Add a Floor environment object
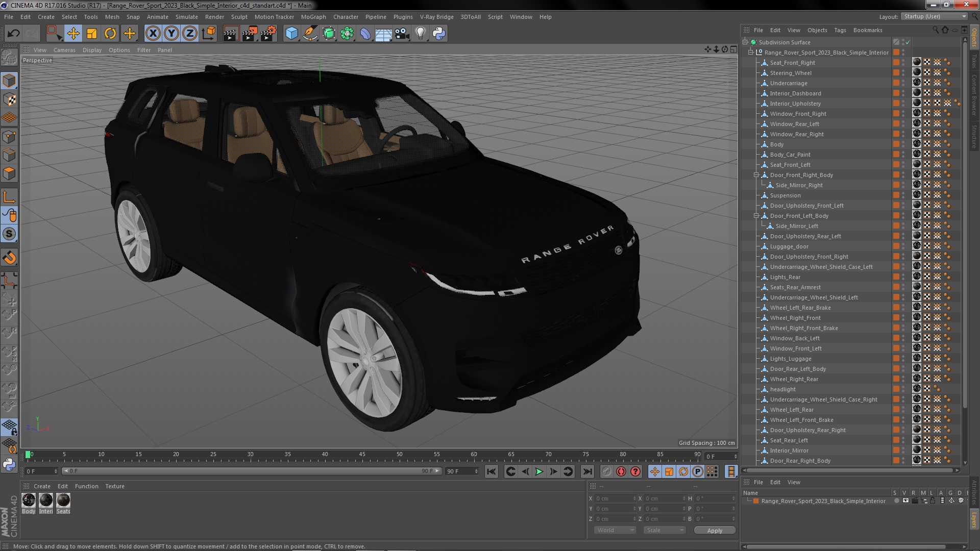 (383, 34)
